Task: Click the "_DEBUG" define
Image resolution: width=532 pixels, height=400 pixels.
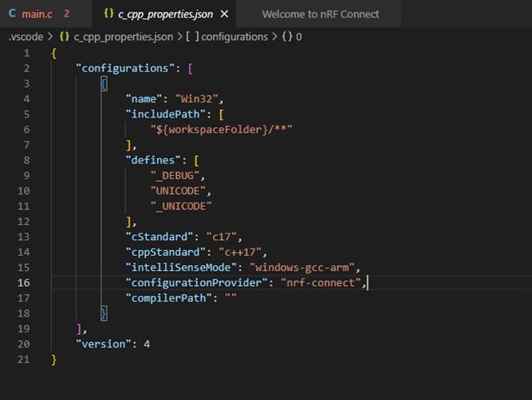Action: pos(175,176)
